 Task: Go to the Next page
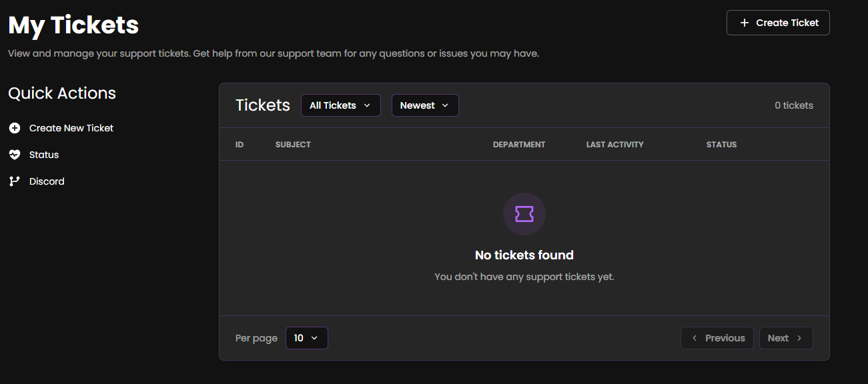pyautogui.click(x=786, y=338)
